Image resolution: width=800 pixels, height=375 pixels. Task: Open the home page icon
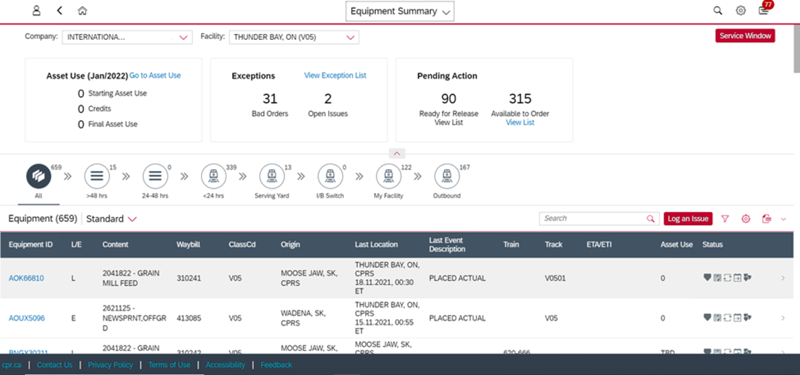click(82, 11)
